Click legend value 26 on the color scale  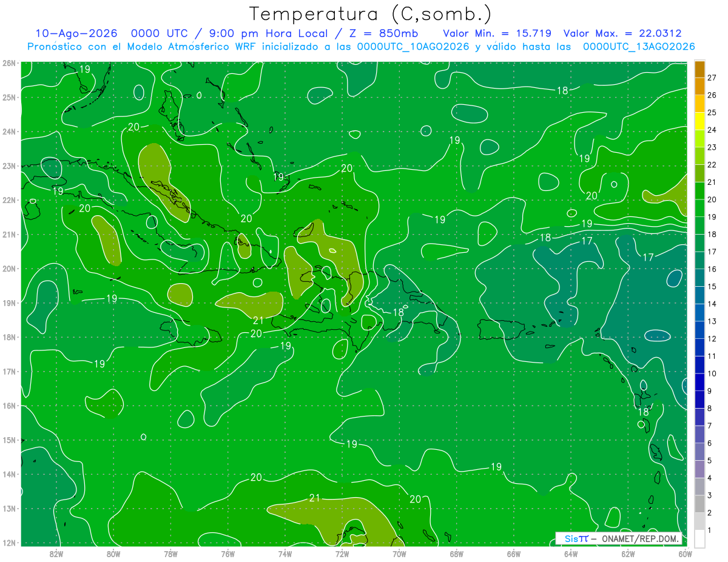pos(712,95)
